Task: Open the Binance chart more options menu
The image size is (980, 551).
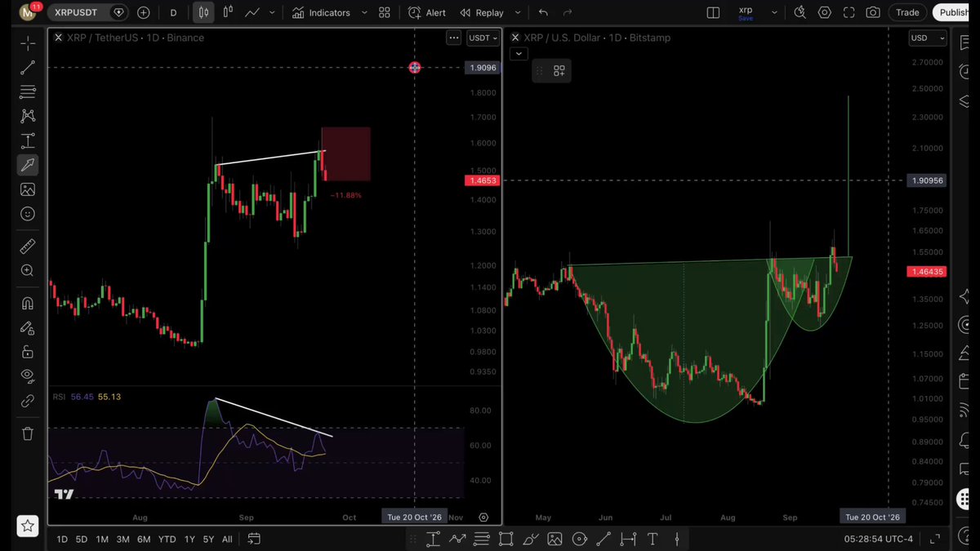Action: pyautogui.click(x=453, y=38)
